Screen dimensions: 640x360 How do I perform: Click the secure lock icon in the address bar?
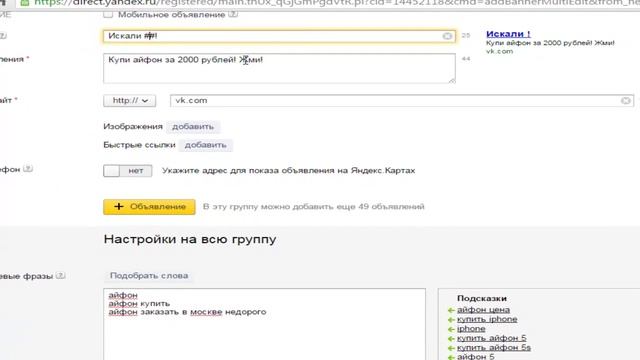coord(24,3)
